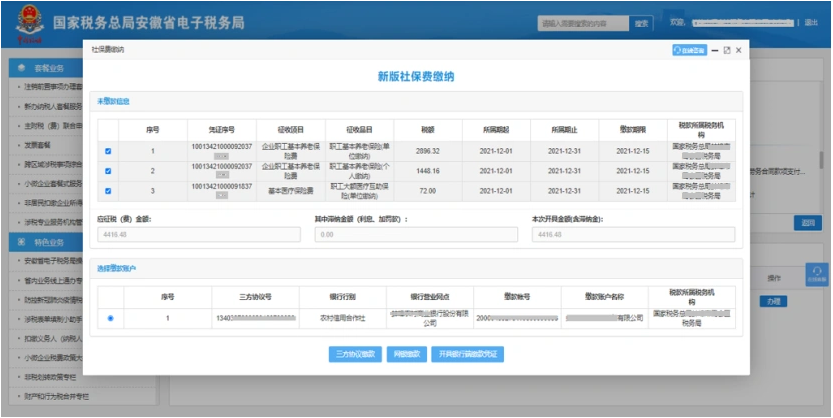This screenshot has width=833, height=418.
Task: Open 涉税表单填制小助手 sidebar item
Action: (53, 319)
